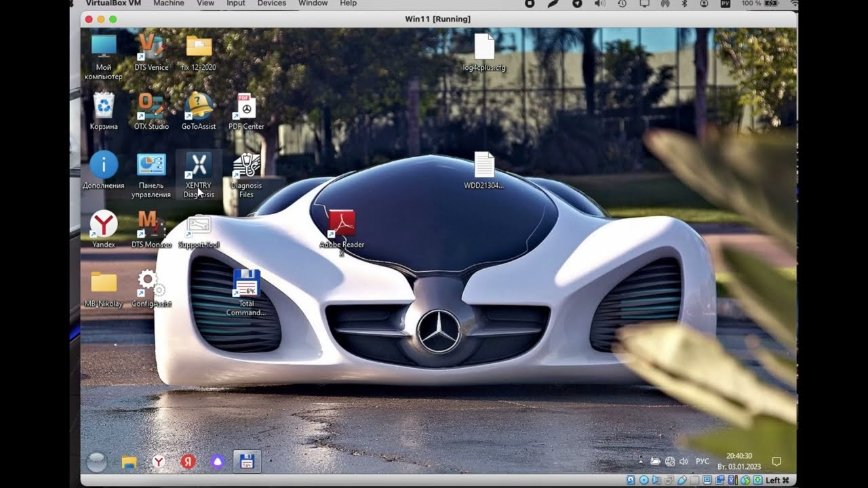Open the Help menu
This screenshot has height=488, width=868.
point(349,3)
